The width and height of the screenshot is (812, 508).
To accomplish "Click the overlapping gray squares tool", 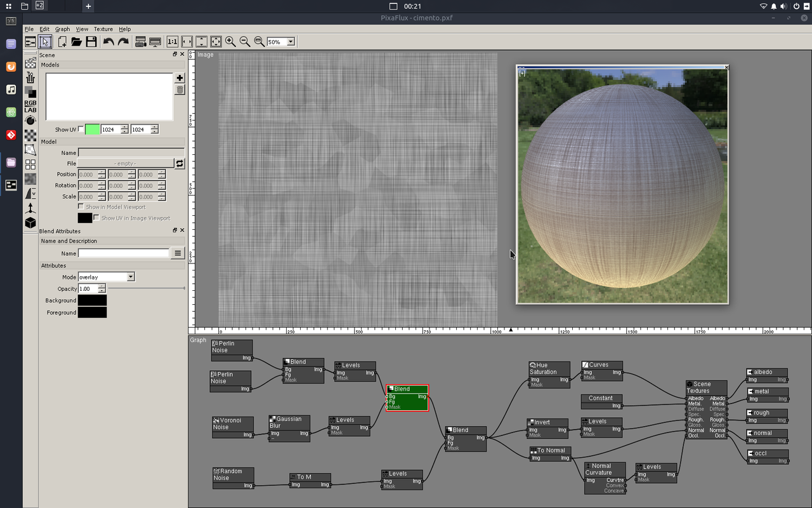I will pyautogui.click(x=30, y=91).
